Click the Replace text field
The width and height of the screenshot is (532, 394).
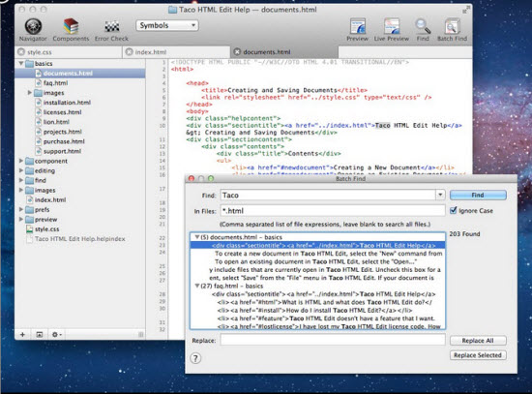(x=333, y=340)
